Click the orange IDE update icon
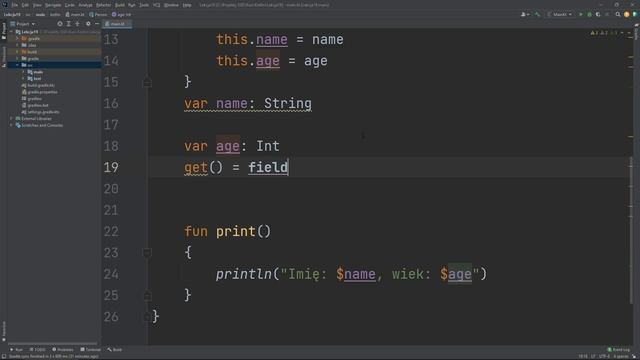640x360 pixels. click(x=627, y=15)
